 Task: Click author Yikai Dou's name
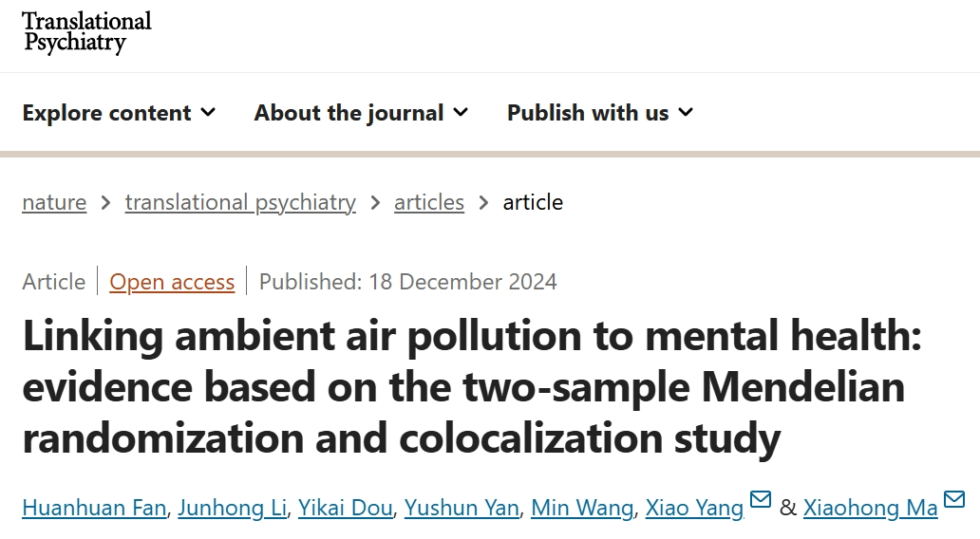(345, 508)
